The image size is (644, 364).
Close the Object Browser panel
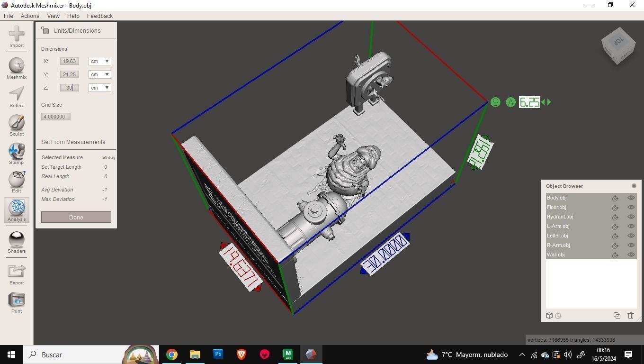pyautogui.click(x=634, y=186)
